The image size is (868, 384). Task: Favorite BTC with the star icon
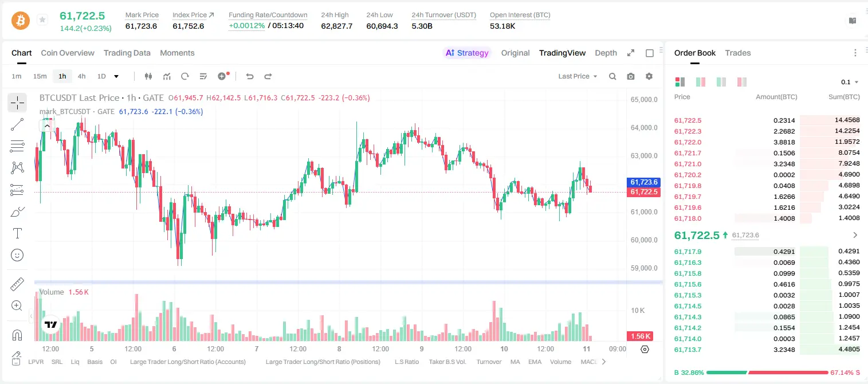click(42, 20)
